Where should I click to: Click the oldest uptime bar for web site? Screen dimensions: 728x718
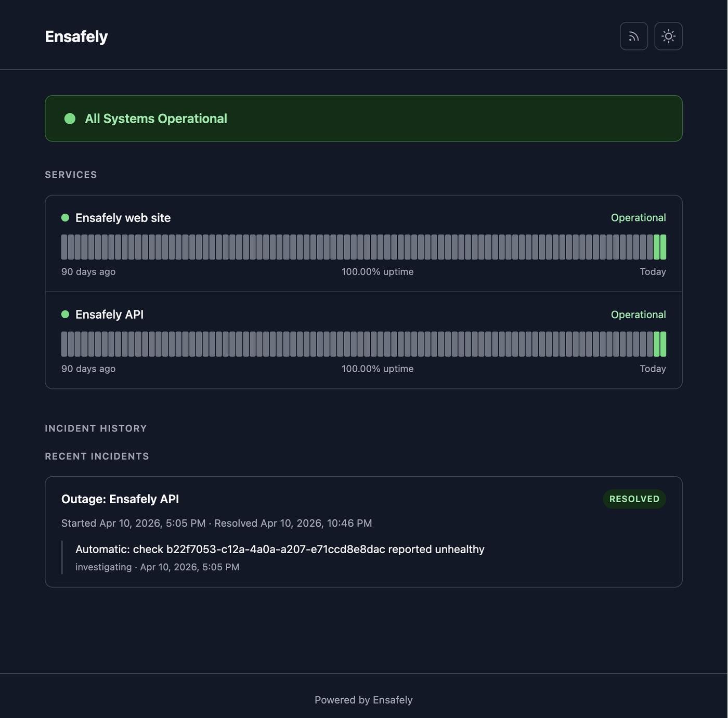coord(64,247)
